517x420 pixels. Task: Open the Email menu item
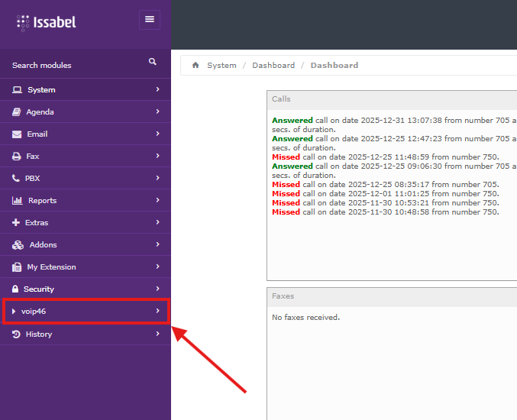(x=86, y=134)
